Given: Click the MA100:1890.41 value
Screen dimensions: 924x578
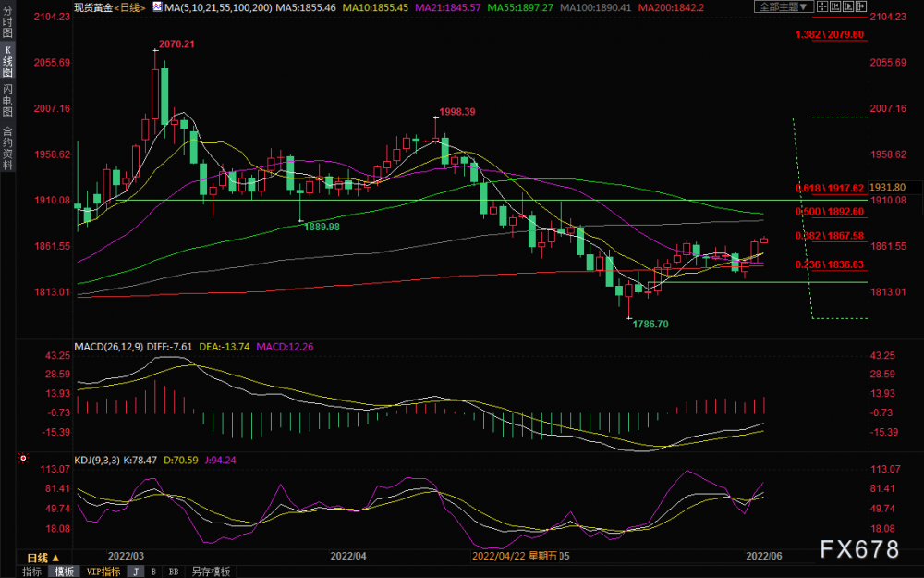Looking at the screenshot, I should [x=595, y=7].
